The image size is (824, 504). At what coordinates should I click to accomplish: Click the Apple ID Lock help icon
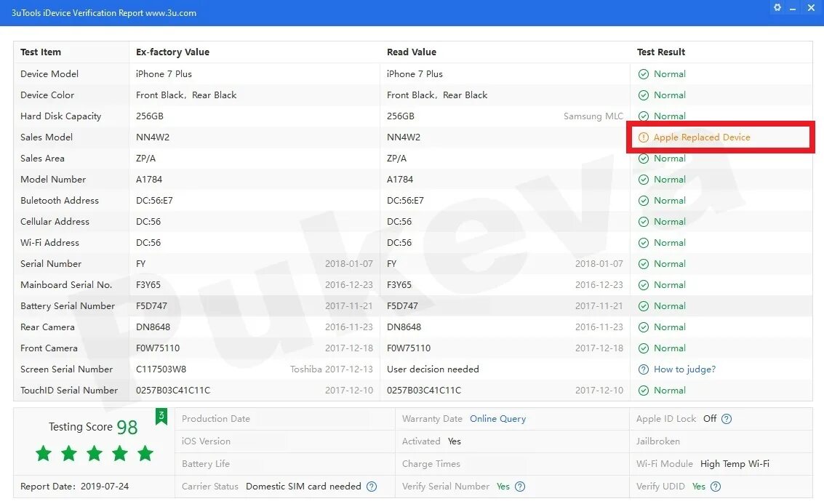pyautogui.click(x=727, y=419)
